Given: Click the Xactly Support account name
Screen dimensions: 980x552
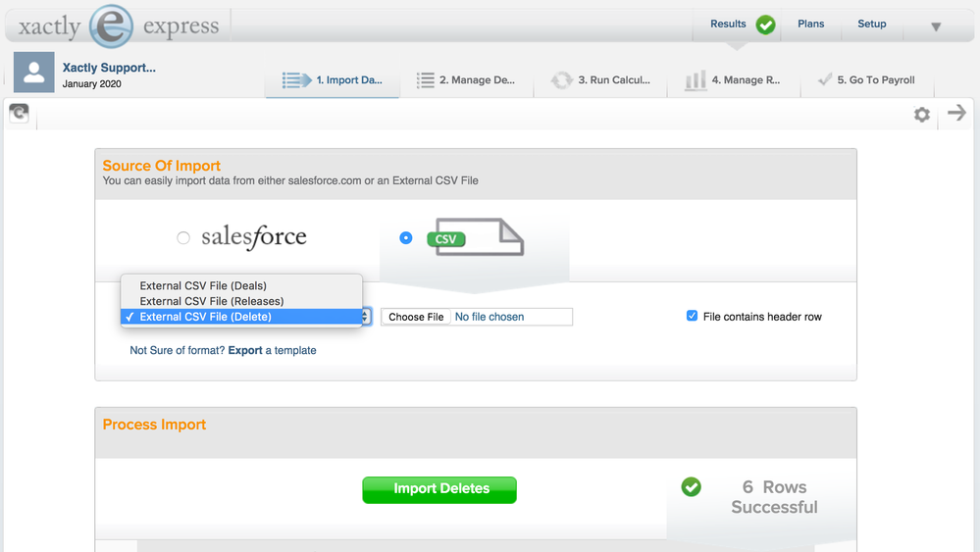Looking at the screenshot, I should point(109,68).
